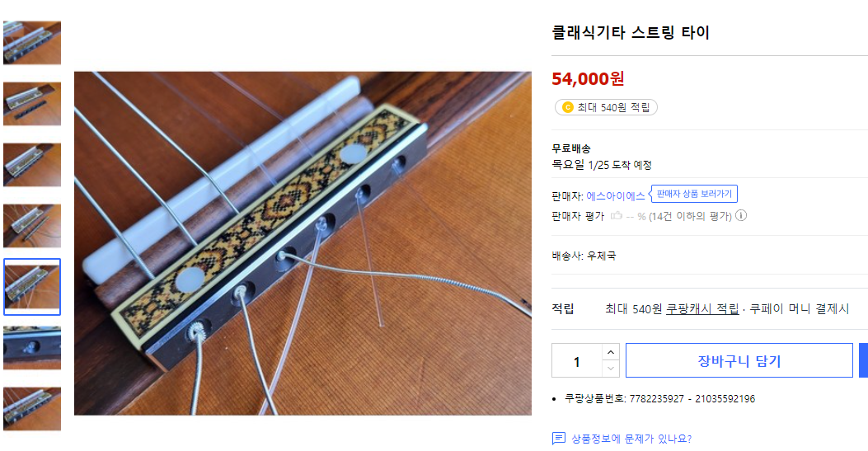Select the first product thumbnail
Screen dimensions: 868x451
(32, 42)
